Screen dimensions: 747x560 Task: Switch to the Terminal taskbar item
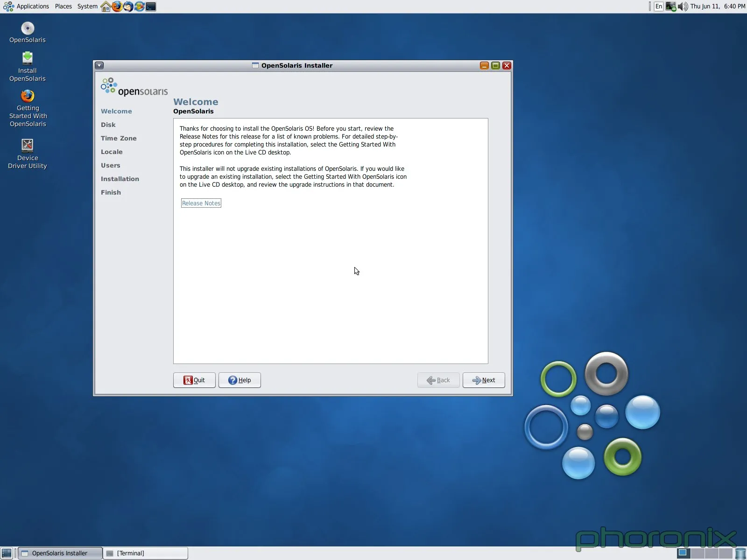tap(146, 553)
